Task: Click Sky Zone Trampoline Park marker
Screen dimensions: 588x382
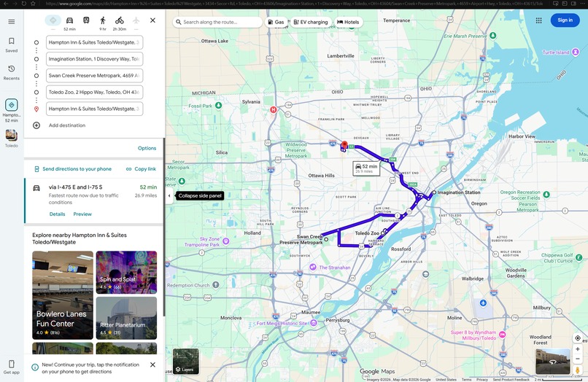Action: [225, 241]
